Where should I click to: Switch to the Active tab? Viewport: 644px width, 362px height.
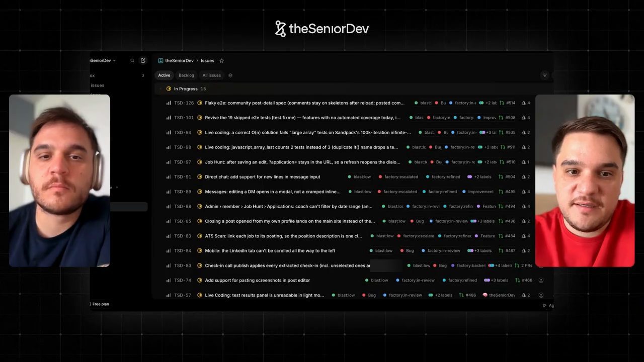164,75
